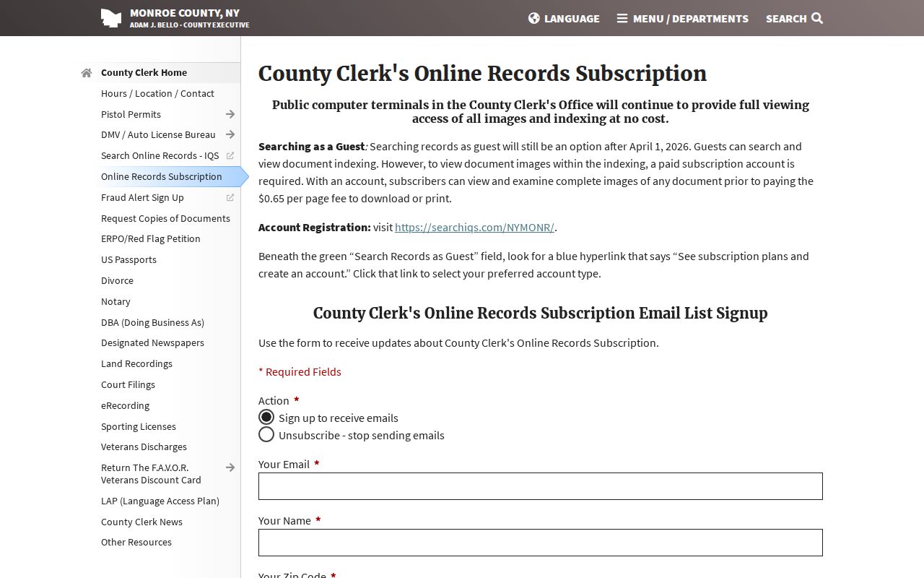Open Pistol Permits sidebar link
This screenshot has height=578, width=924.
click(x=131, y=114)
